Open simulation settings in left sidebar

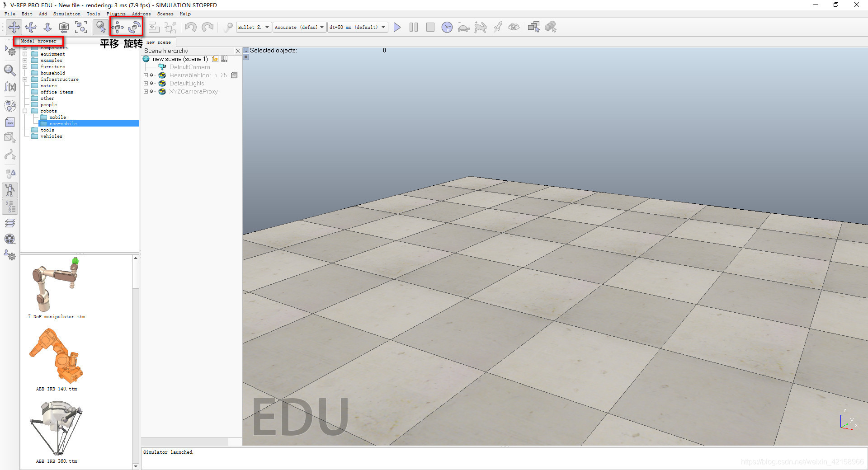click(10, 51)
